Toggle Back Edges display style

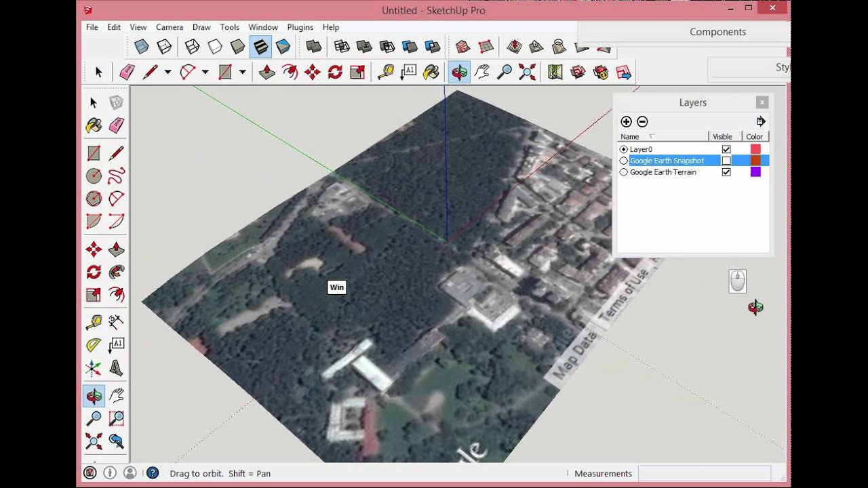pyautogui.click(x=164, y=47)
